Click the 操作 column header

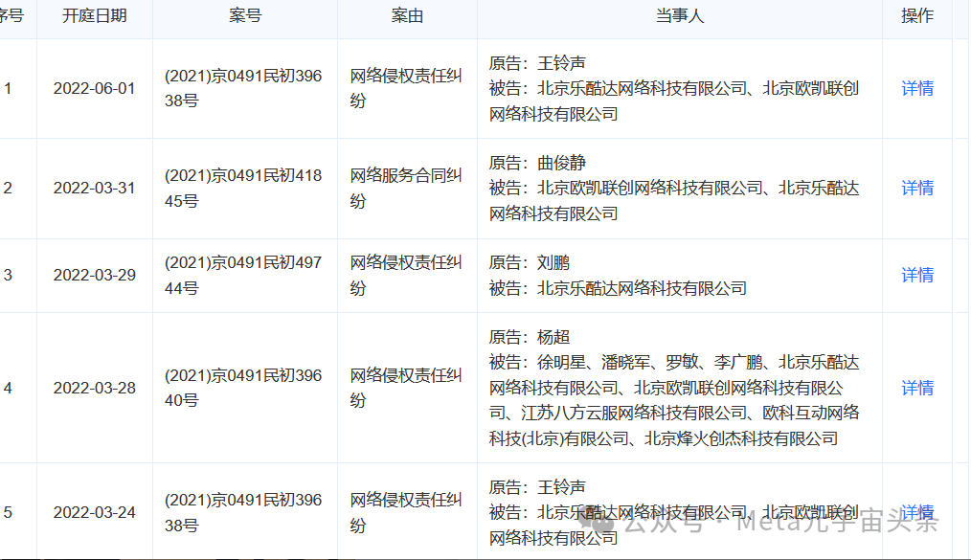[916, 15]
